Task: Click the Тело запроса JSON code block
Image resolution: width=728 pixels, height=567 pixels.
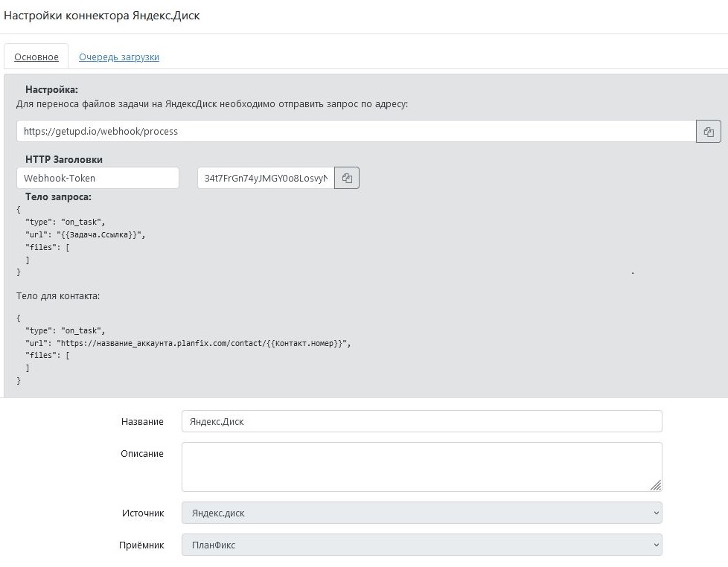Action: point(81,241)
